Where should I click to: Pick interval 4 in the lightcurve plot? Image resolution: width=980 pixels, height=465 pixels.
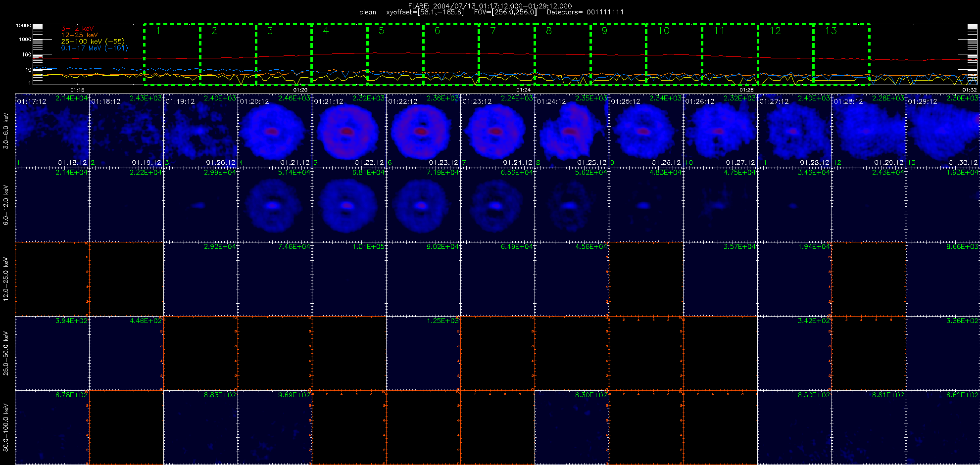340,54
